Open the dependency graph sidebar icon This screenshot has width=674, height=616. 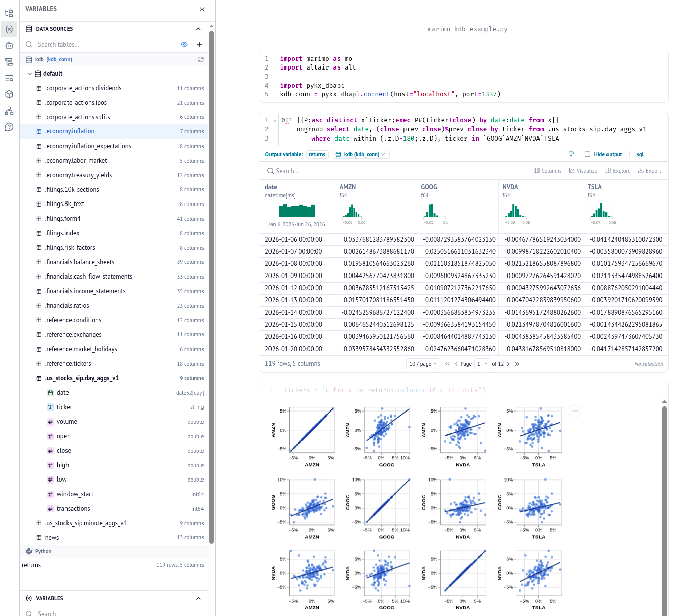[x=9, y=111]
